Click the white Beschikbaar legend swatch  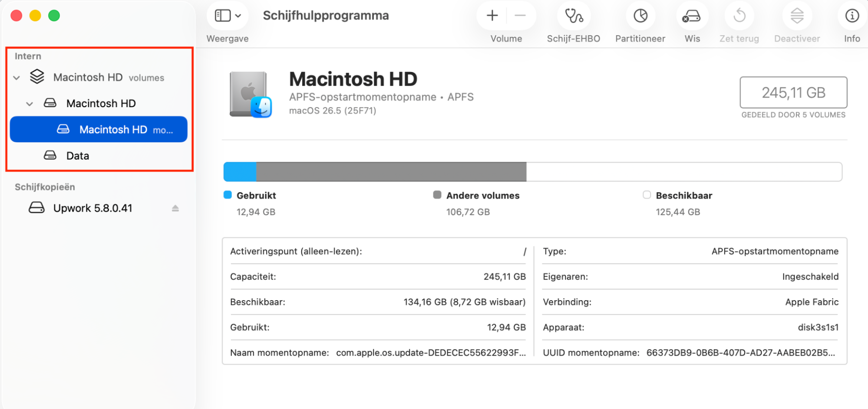coord(647,195)
